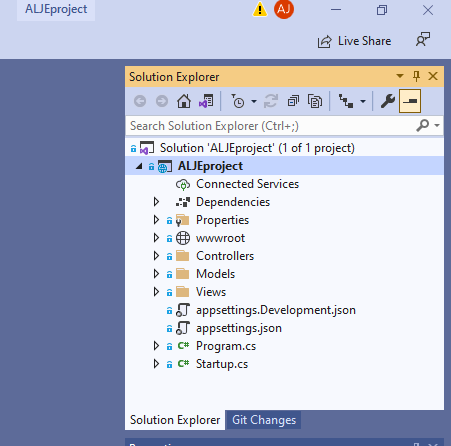451x446 pixels.
Task: Switch between solutions and folder views
Action: pyautogui.click(x=206, y=101)
